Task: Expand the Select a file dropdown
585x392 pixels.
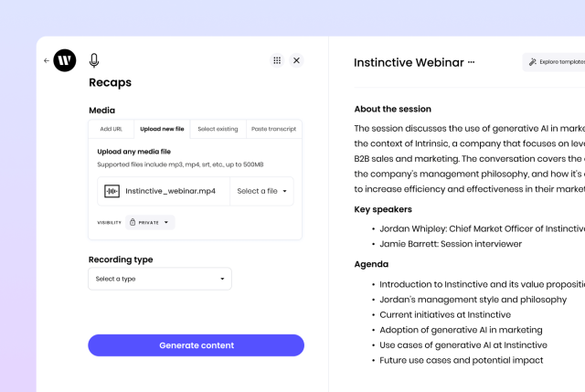Action: point(262,191)
